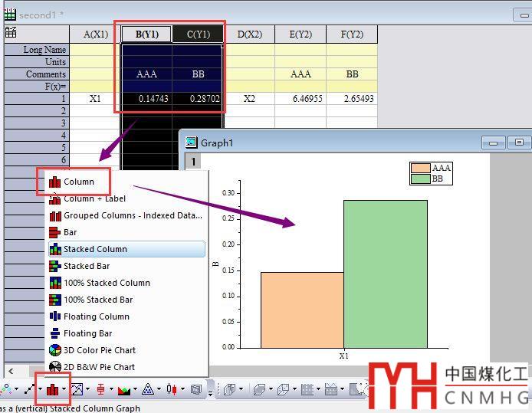Choose Floating Bar plot type

127,333
